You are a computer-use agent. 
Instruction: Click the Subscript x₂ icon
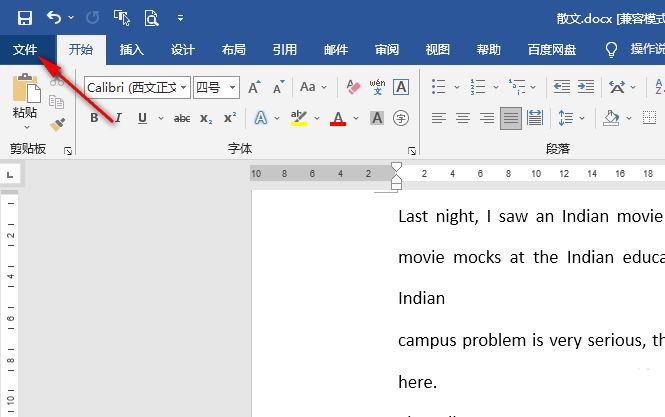(206, 118)
